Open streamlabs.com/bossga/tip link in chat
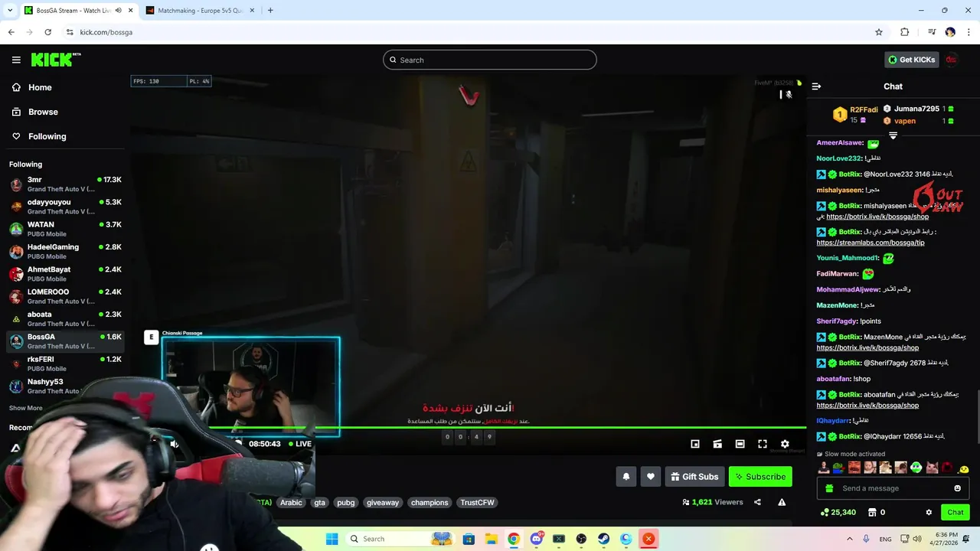 871,243
